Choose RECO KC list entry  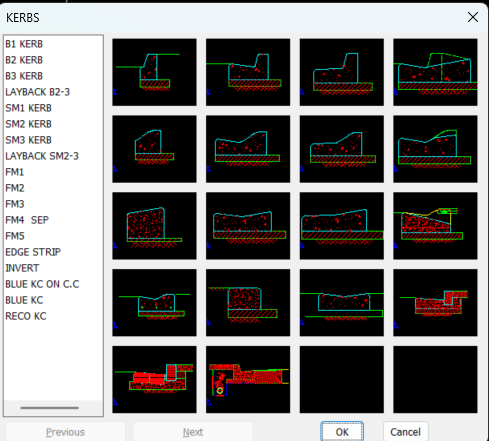pos(26,316)
